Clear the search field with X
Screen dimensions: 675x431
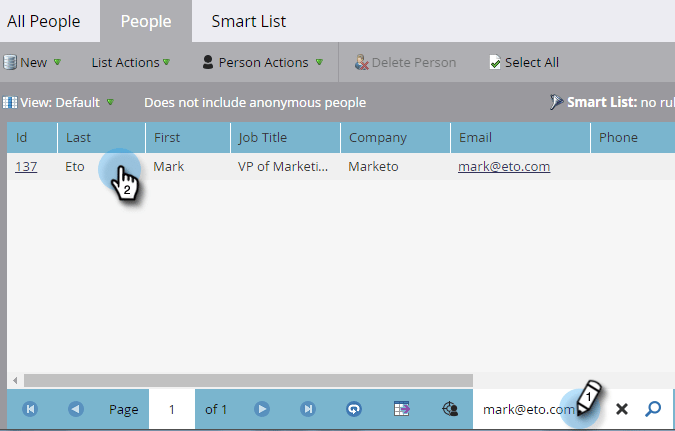[622, 409]
